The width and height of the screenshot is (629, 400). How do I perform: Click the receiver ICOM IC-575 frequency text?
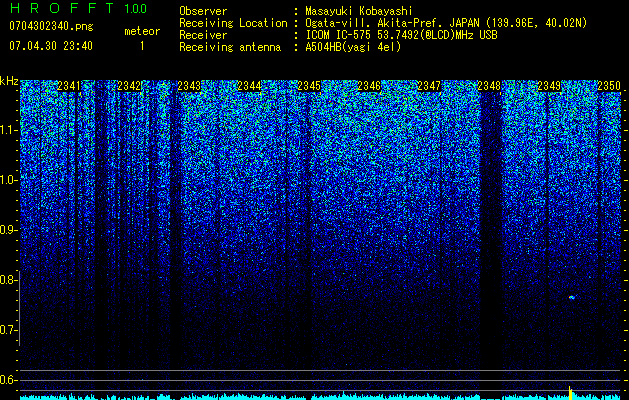(401, 35)
